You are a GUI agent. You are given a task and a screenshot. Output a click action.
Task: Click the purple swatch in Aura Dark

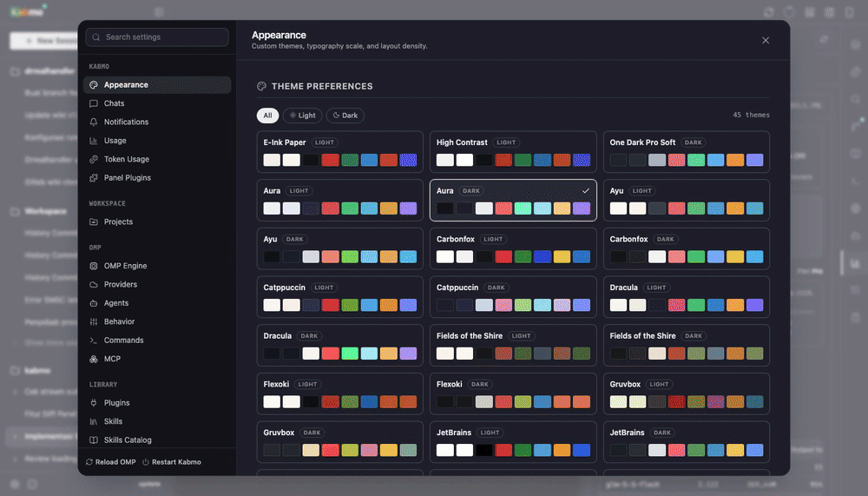(582, 208)
